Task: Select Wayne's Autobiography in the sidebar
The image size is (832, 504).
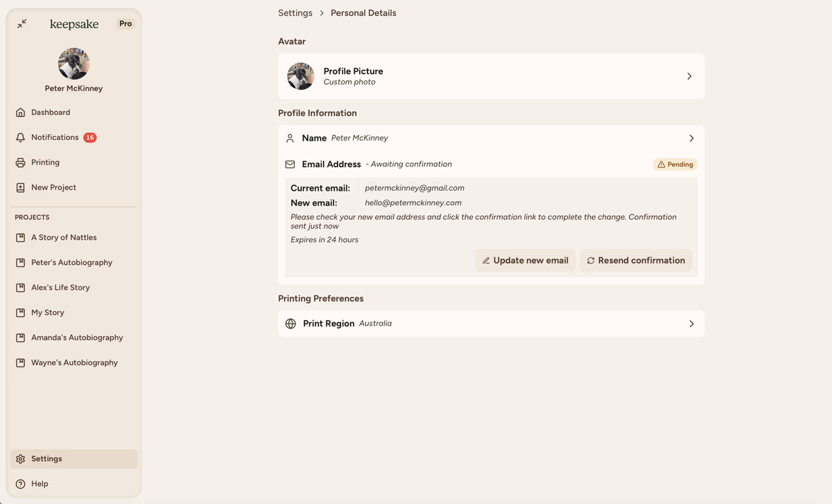Action: (74, 363)
